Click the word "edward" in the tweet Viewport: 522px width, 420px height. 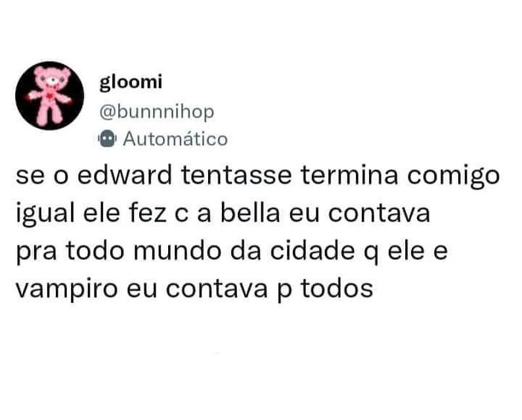125,175
